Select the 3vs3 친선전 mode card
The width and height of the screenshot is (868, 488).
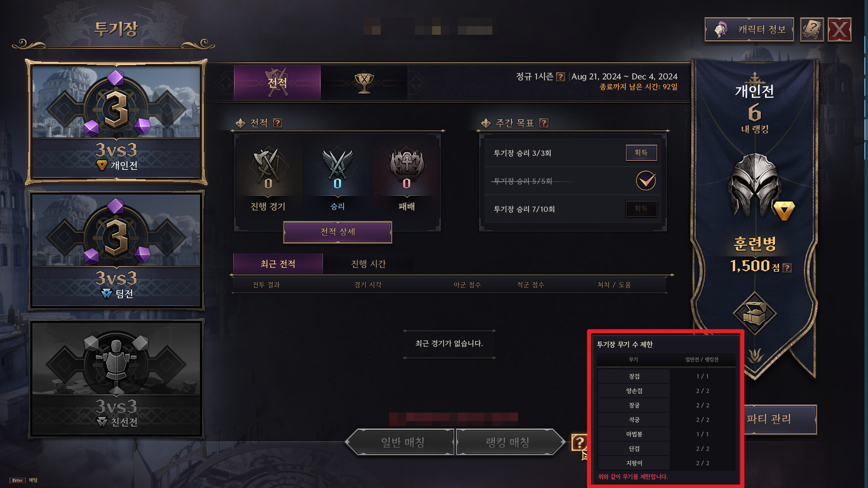pyautogui.click(x=116, y=379)
